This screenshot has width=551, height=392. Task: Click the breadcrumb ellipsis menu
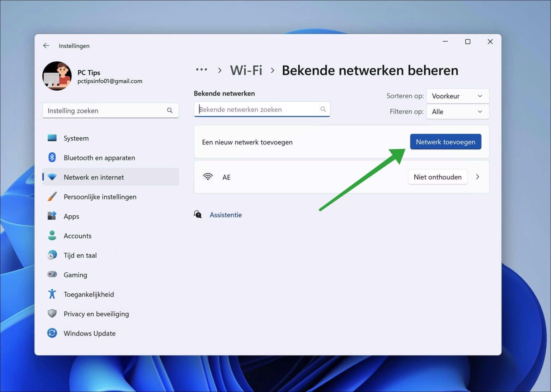pos(202,70)
